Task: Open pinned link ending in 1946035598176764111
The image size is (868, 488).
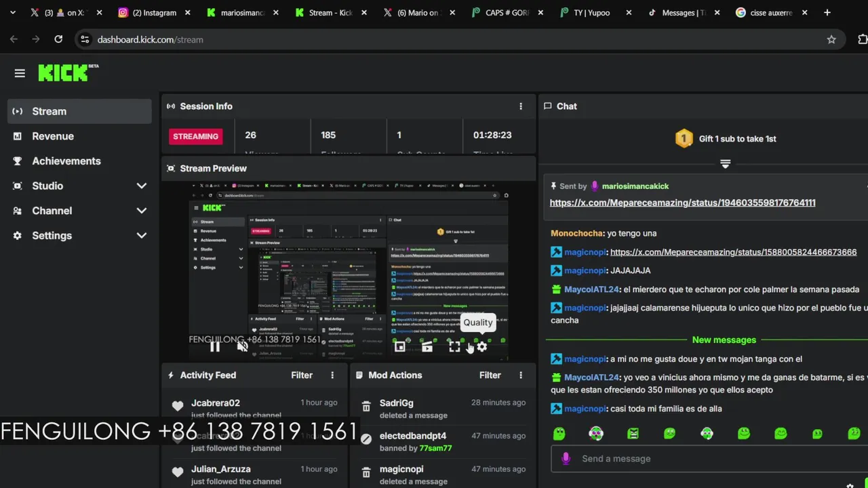Action: point(682,203)
